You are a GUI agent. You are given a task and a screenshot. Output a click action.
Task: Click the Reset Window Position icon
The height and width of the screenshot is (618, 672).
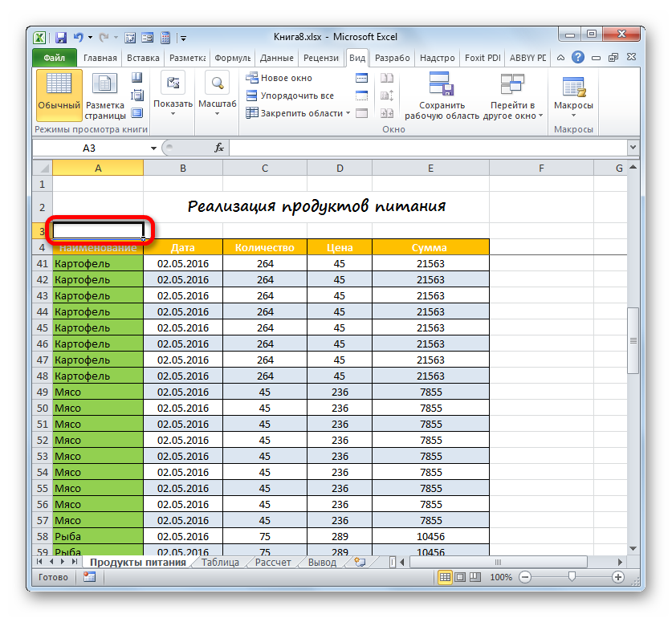click(x=387, y=114)
